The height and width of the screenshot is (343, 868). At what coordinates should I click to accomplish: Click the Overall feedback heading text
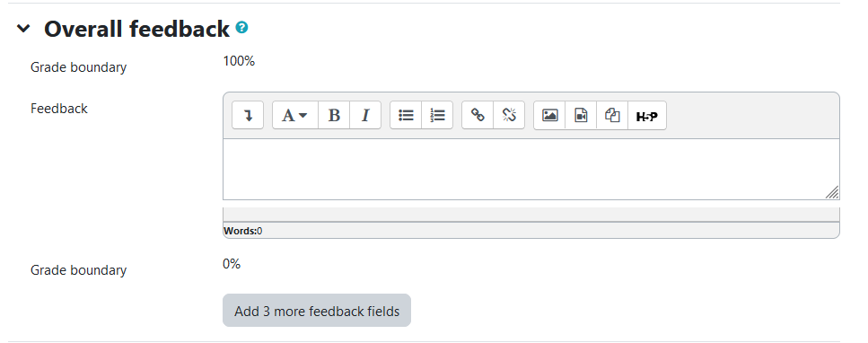click(136, 29)
